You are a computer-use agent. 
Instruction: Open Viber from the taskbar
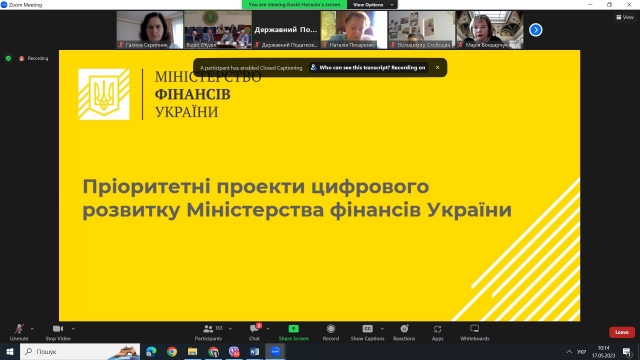pyautogui.click(x=234, y=351)
